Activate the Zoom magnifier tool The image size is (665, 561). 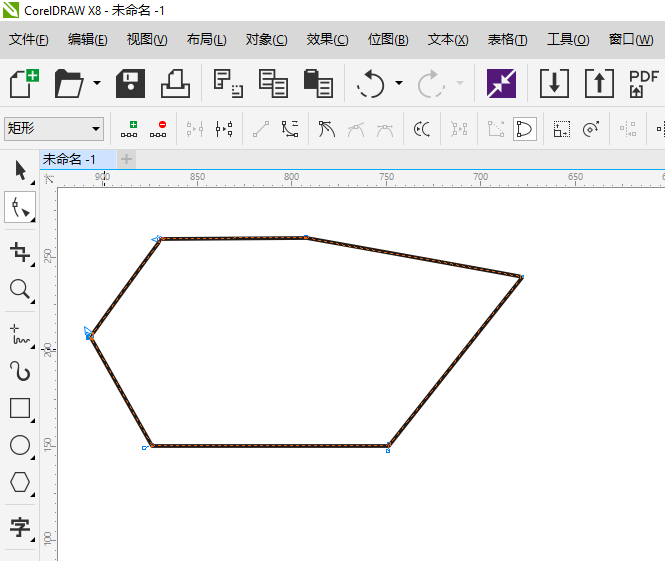[x=20, y=290]
